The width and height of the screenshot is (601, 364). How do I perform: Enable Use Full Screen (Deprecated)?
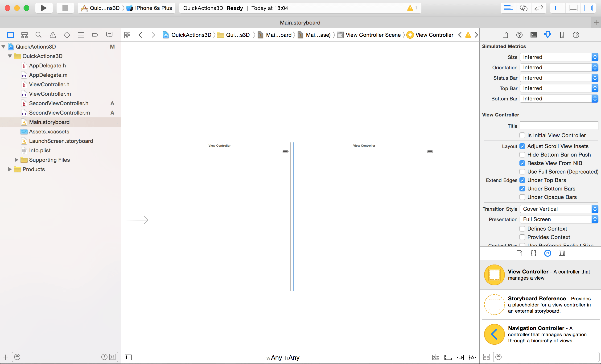522,172
